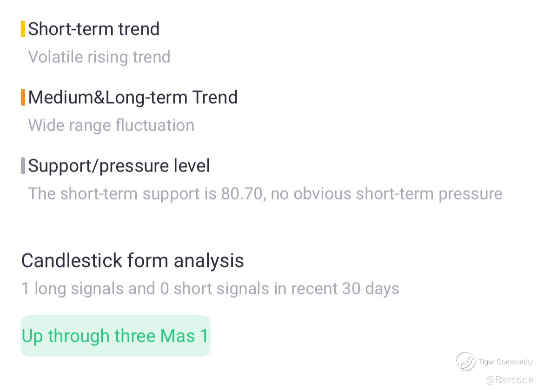The image size is (544, 392).
Task: Click the number 1 in the green badge
Action: click(204, 336)
